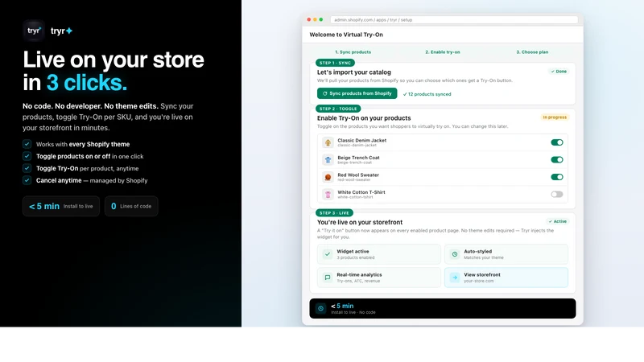Click 'Sync products from Shopify' button
644x362 pixels.
tap(357, 93)
